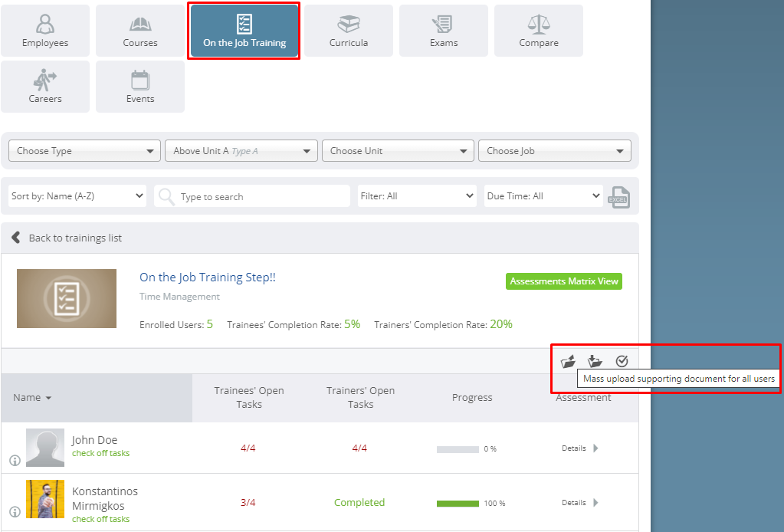Open Details for Konstantinos Mirmigkos

(x=573, y=503)
